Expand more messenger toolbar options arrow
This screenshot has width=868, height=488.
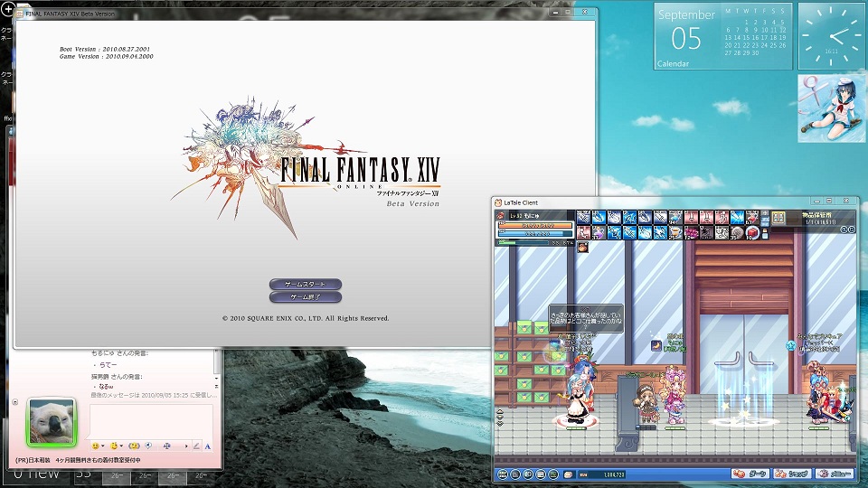pos(186,446)
